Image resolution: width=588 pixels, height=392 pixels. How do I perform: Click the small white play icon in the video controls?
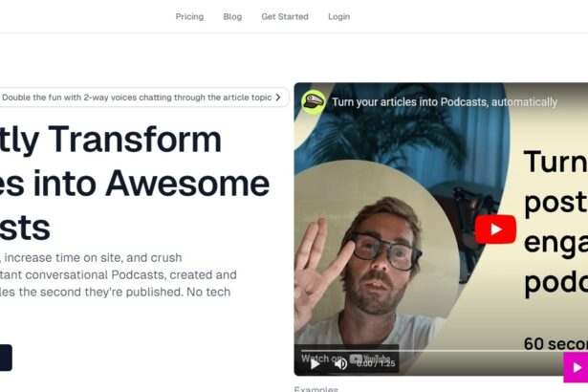point(315,364)
